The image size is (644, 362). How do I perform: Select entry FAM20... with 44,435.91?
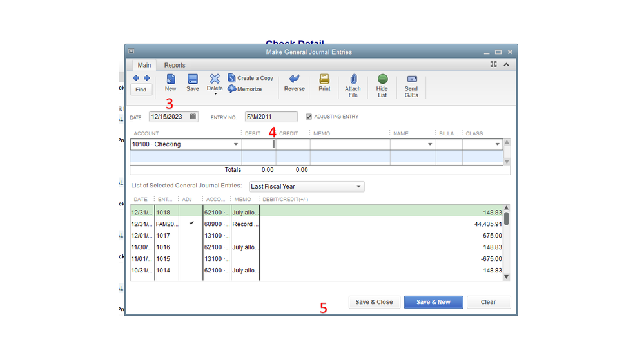point(317,224)
